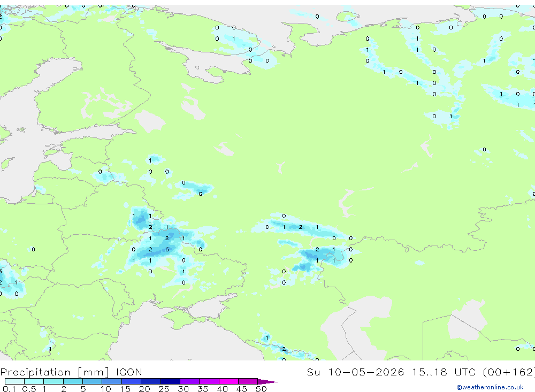The height and width of the screenshot is (392, 535).
Task: Click the legend label '0.5'
Action: tap(29, 389)
